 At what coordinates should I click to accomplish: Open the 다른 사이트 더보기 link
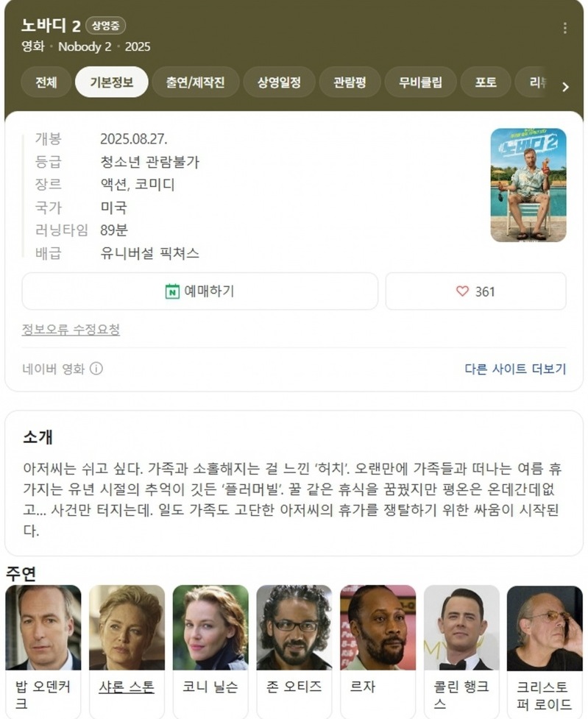pyautogui.click(x=516, y=369)
